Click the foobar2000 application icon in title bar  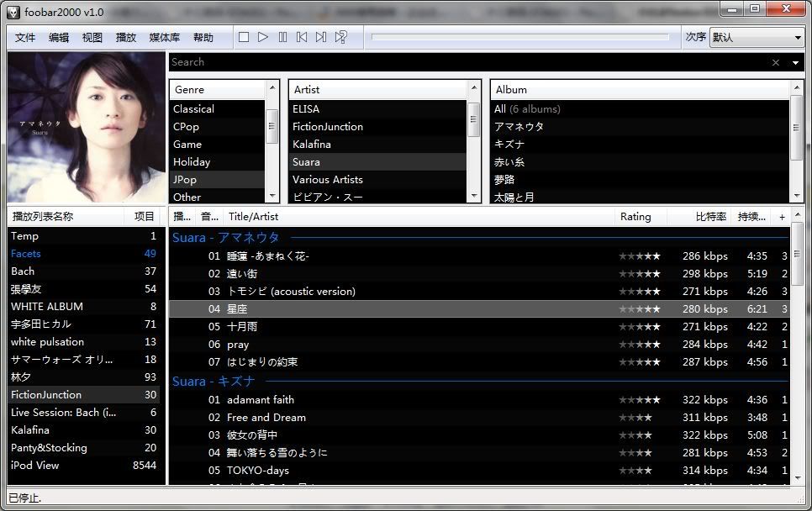[13, 12]
